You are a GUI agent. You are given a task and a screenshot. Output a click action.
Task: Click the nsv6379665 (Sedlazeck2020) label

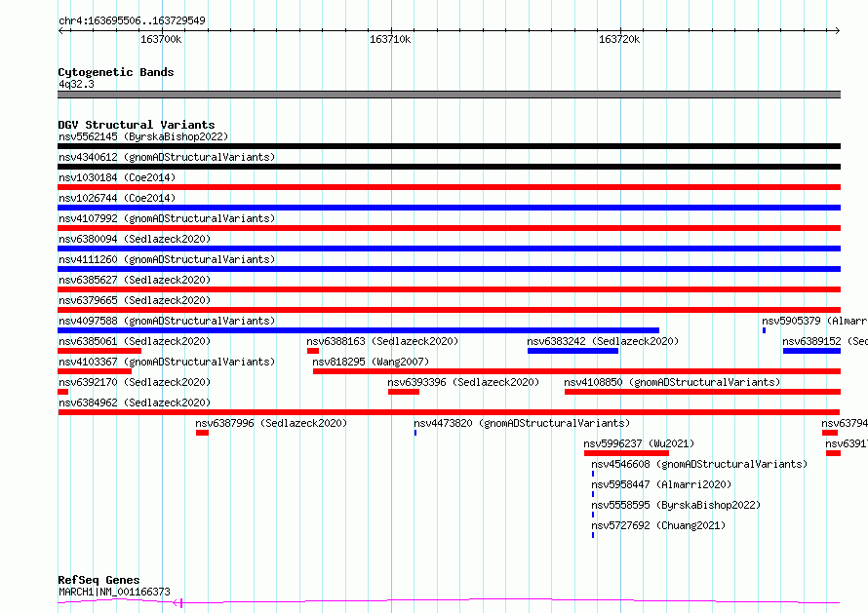pos(135,300)
